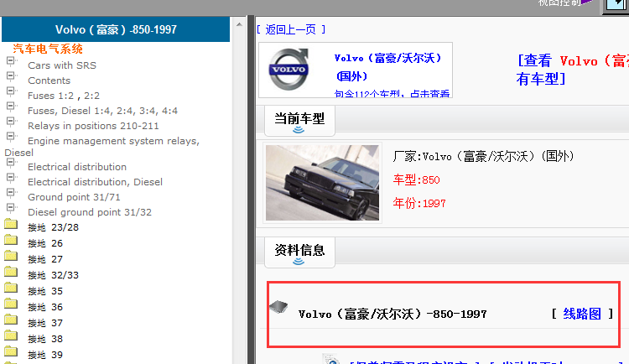Select 接地 32/33 label
Screen dimensions: 629x364
(x=53, y=275)
